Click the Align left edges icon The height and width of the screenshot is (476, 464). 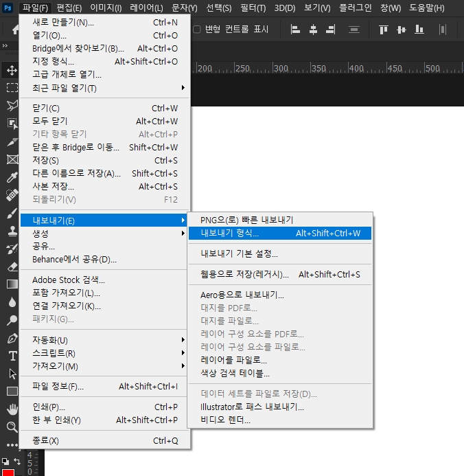(295, 30)
